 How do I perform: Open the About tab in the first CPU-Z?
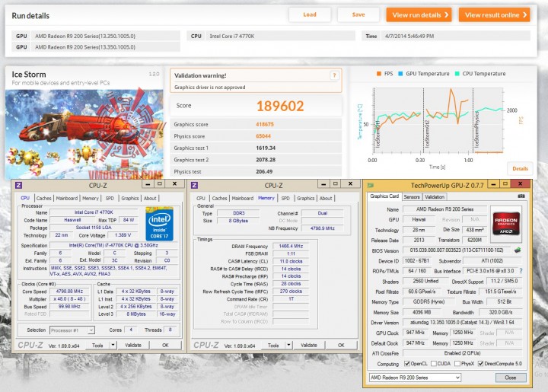point(150,198)
